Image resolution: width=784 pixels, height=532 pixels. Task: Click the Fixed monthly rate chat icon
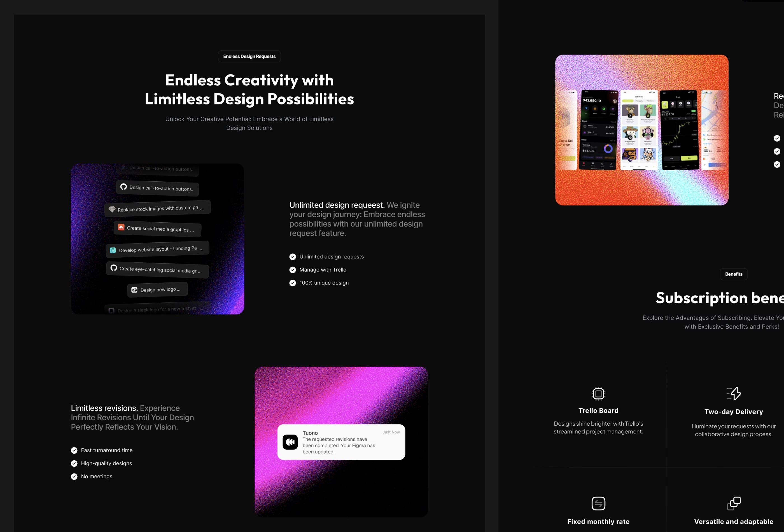pyautogui.click(x=598, y=503)
